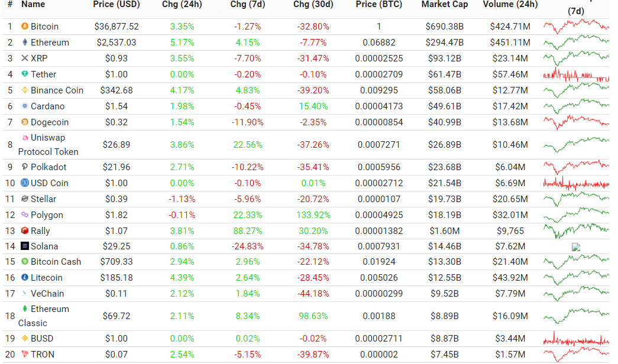This screenshot has width=618, height=364.
Task: Sort by Chg (24h) column header
Action: 182,4
